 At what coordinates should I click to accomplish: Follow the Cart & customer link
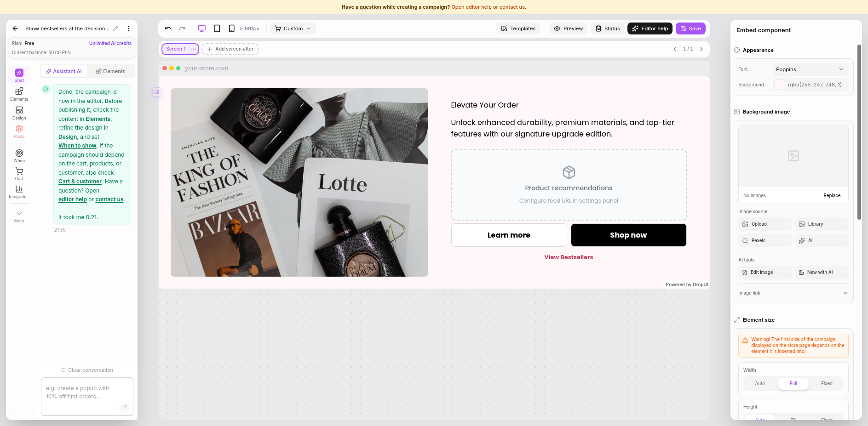point(80,182)
